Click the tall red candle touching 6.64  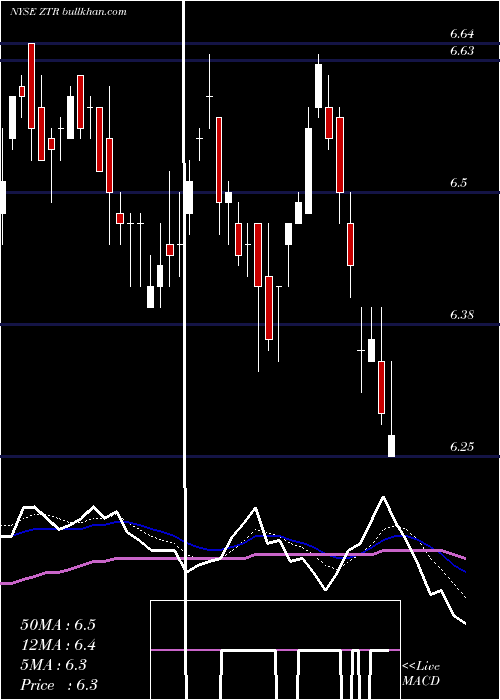pos(32,86)
